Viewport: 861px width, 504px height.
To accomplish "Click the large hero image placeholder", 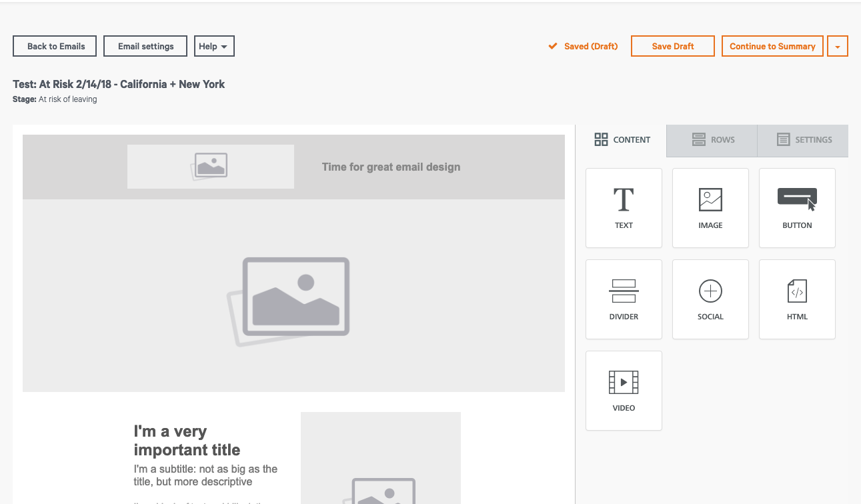I will pos(293,295).
